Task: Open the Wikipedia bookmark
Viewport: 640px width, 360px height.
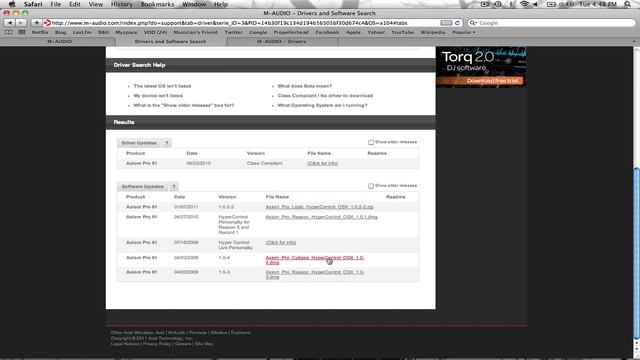Action: pos(433,32)
